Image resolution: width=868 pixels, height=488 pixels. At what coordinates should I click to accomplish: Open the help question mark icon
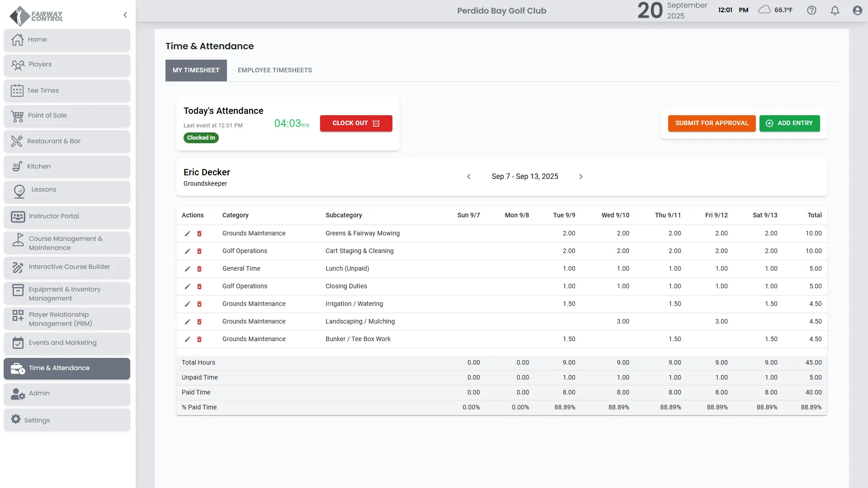click(x=811, y=10)
